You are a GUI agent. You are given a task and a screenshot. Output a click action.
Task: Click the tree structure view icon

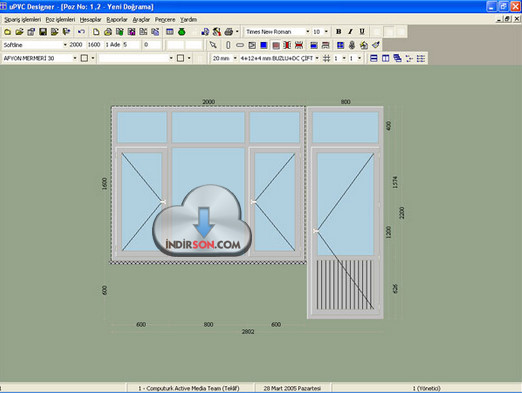[409, 59]
